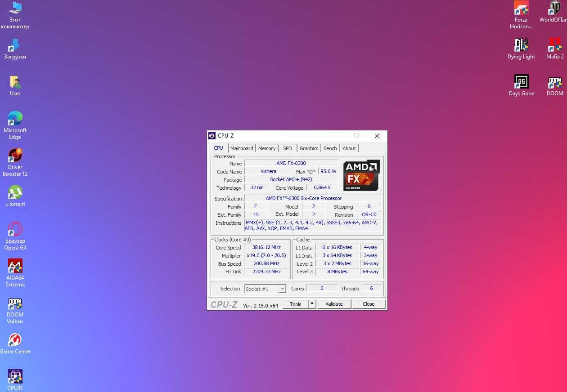Image resolution: width=567 pixels, height=392 pixels.
Task: Select the '3 x 2 MBytes' Level 2 value
Action: [337, 263]
